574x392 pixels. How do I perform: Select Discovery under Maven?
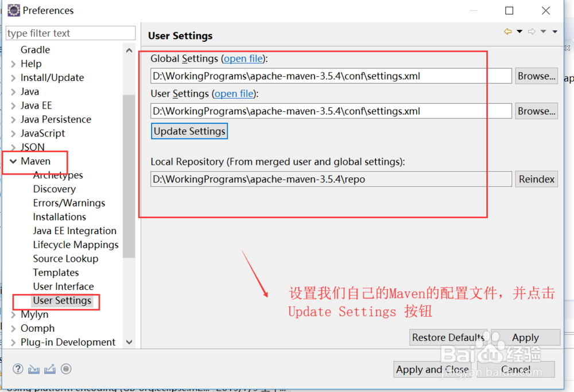(x=54, y=189)
